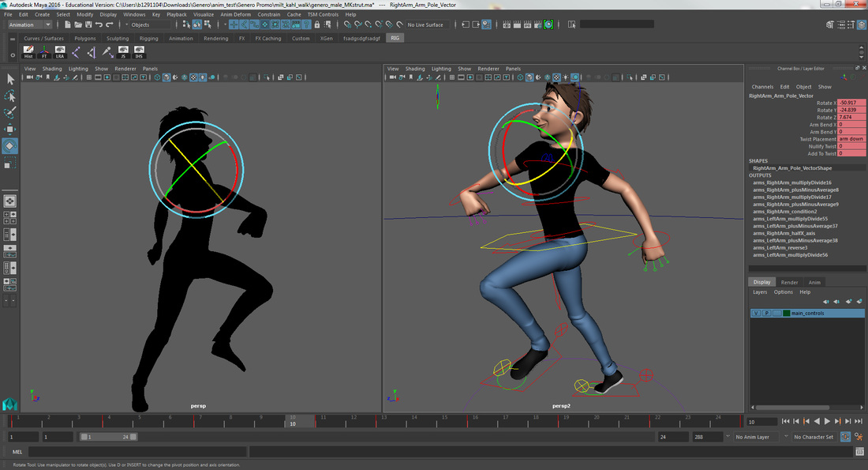Open the Render layer tab
868x470 pixels.
[789, 282]
